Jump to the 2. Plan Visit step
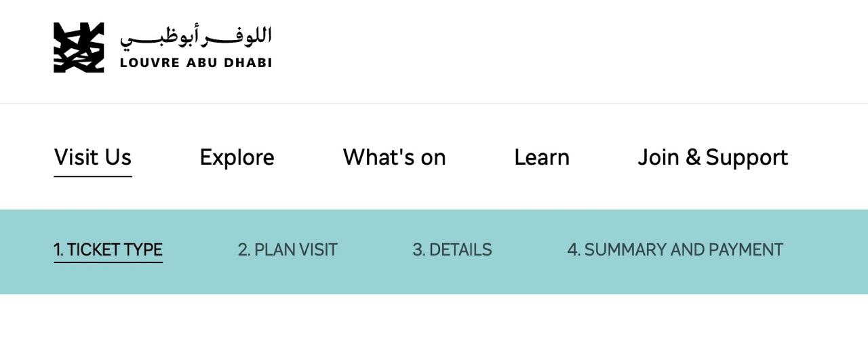This screenshot has height=362, width=868. pos(288,250)
